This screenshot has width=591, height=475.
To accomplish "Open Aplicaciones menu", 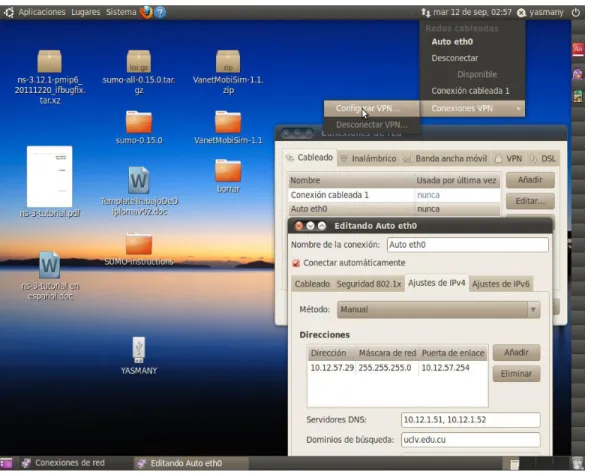I will point(42,12).
